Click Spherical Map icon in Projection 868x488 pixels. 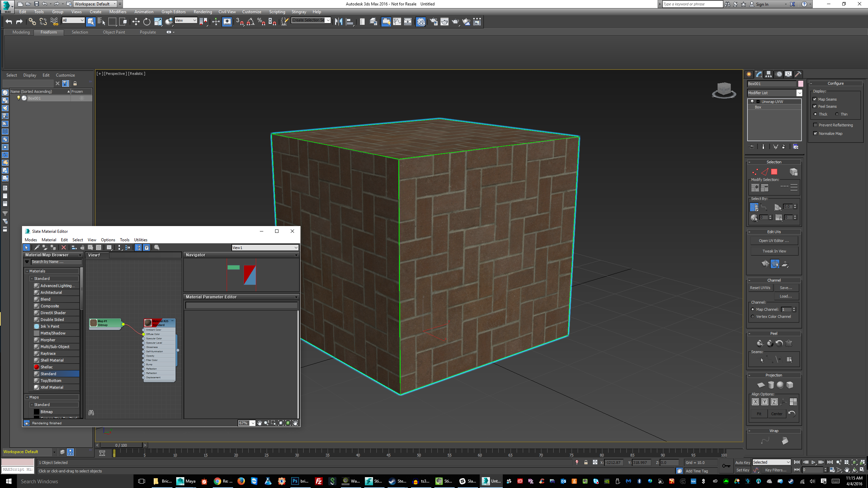click(780, 385)
